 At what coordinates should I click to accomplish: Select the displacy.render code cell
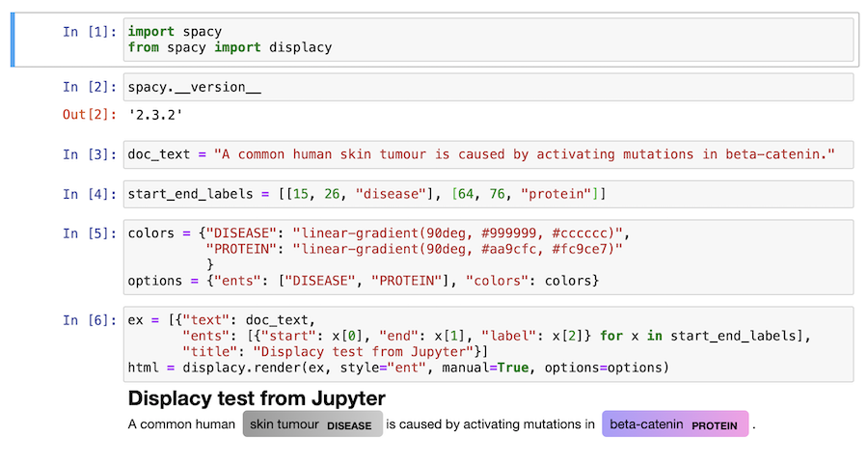(x=488, y=343)
